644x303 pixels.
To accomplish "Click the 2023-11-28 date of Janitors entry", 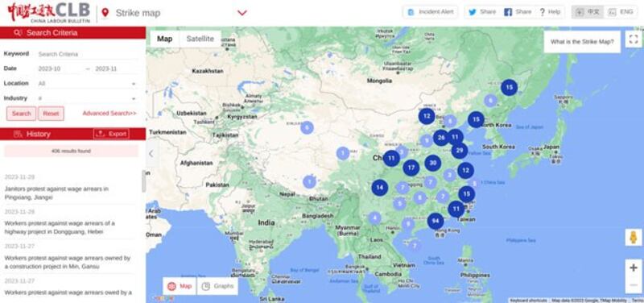I will click(19, 177).
